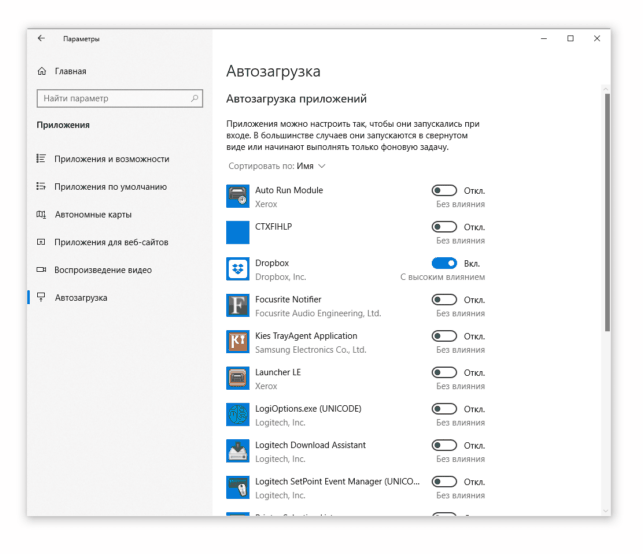Click the Автозагрузка приложений heading
Viewport: 643px width, 554px height.
coord(296,99)
